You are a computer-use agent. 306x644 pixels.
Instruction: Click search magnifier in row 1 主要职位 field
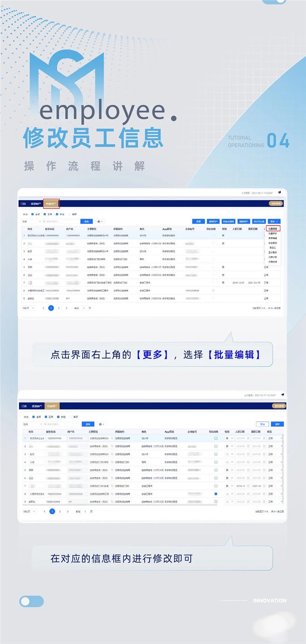(112, 438)
